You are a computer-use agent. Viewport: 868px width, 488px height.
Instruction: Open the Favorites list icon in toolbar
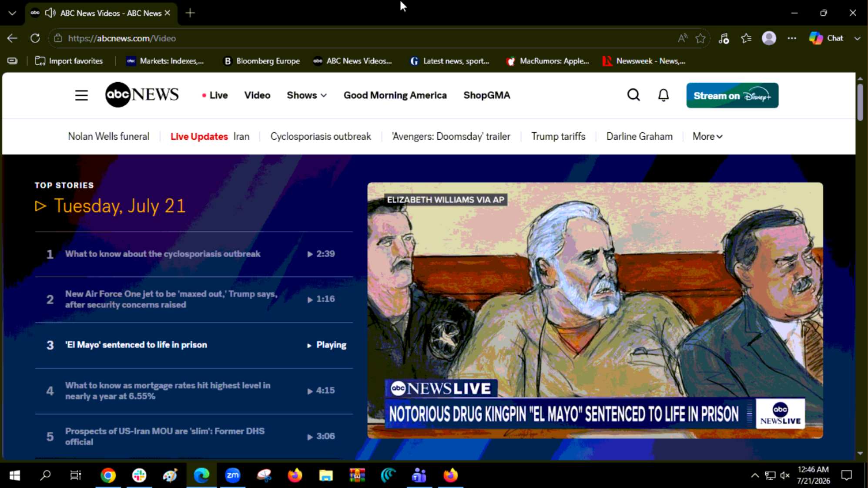click(746, 38)
